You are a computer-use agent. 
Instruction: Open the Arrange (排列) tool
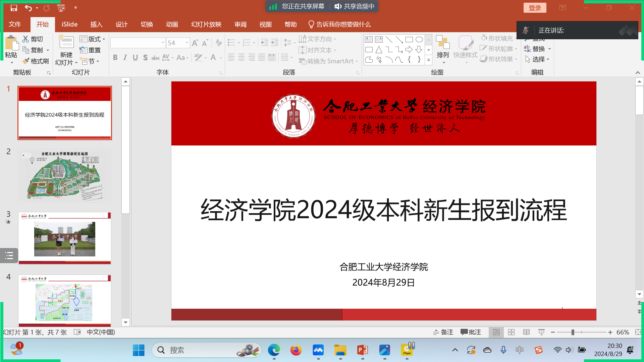pyautogui.click(x=443, y=50)
